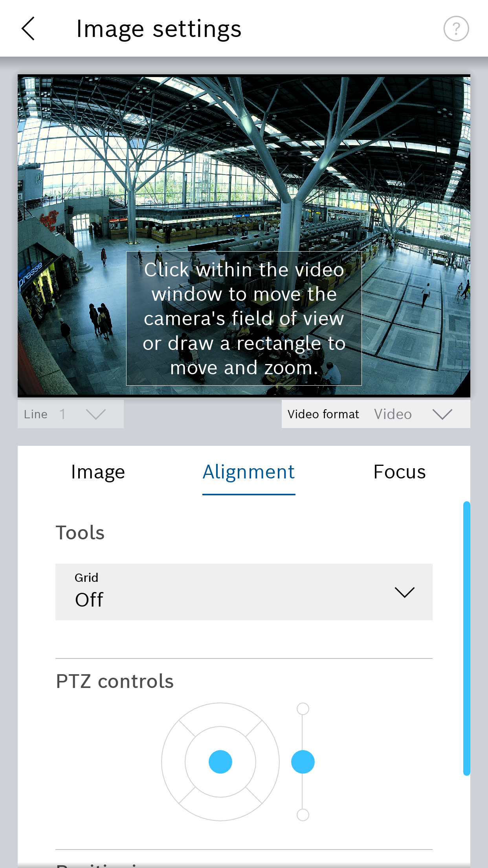Click zoom slider's top end circle

[303, 709]
